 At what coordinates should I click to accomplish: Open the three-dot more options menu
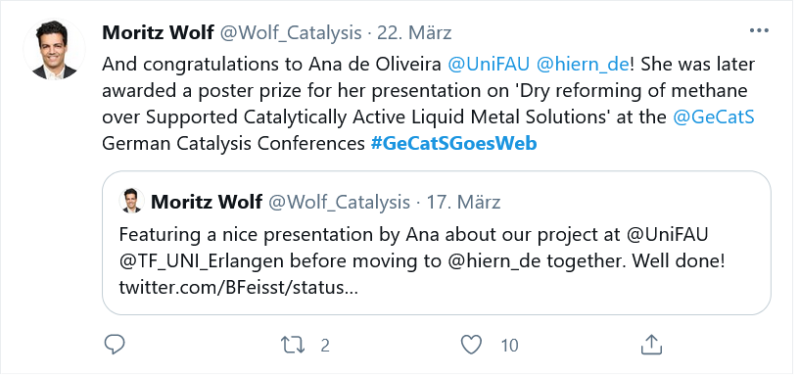(x=759, y=31)
